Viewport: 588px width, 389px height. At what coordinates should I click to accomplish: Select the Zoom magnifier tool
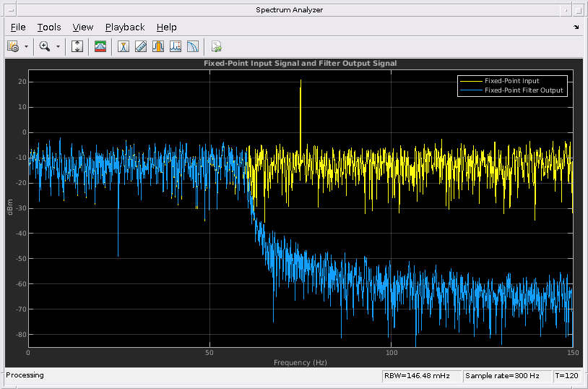(45, 46)
